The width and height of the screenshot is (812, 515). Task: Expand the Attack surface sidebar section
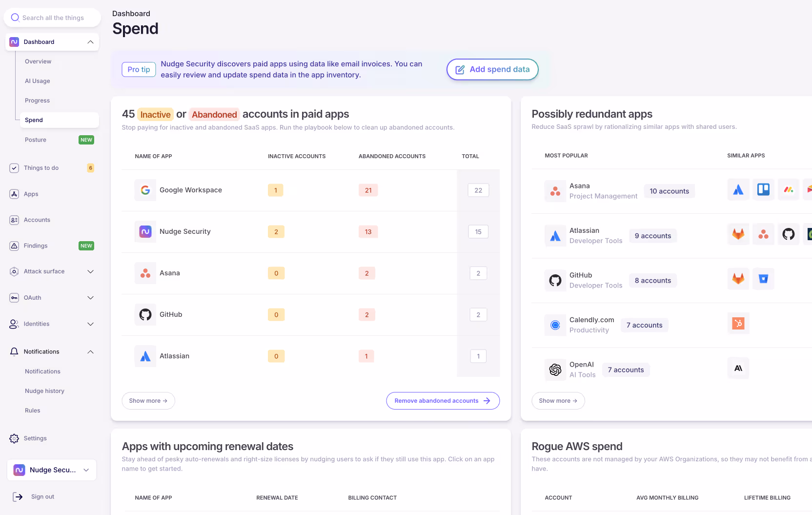tap(90, 271)
